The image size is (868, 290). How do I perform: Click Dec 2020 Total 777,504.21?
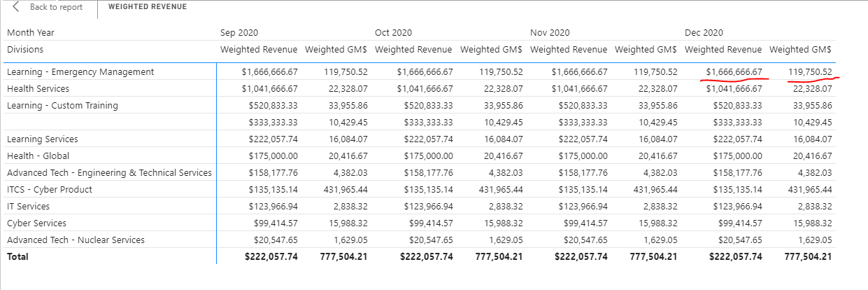pyautogui.click(x=809, y=257)
